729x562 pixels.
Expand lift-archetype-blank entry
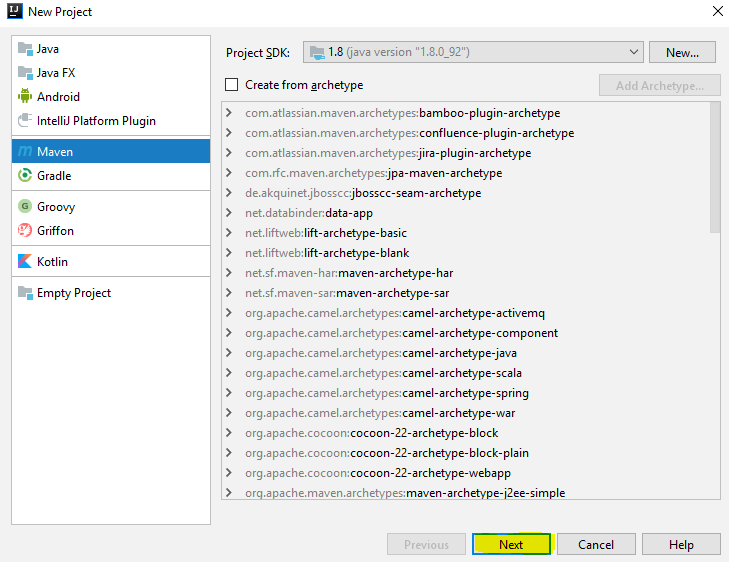tap(229, 252)
